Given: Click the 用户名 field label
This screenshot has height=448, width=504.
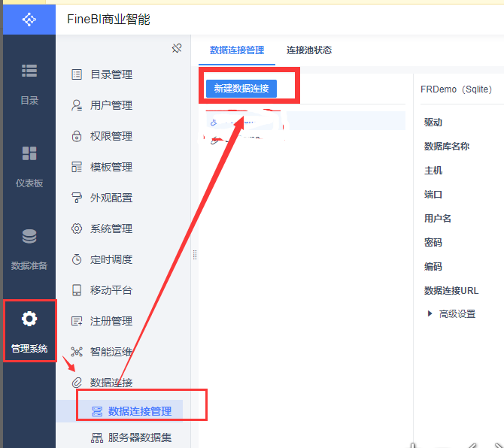Looking at the screenshot, I should pyautogui.click(x=438, y=219).
